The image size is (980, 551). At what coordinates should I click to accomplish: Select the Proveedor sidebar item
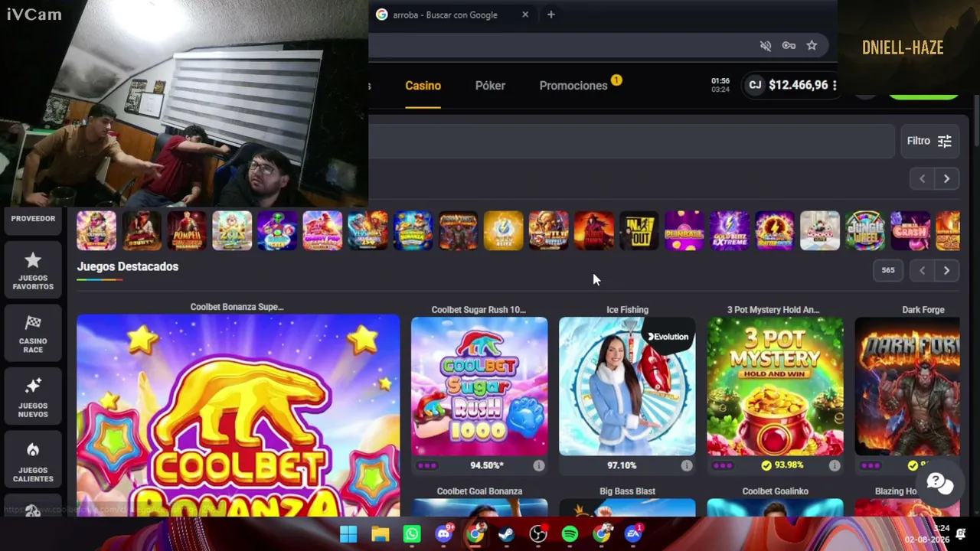click(33, 218)
